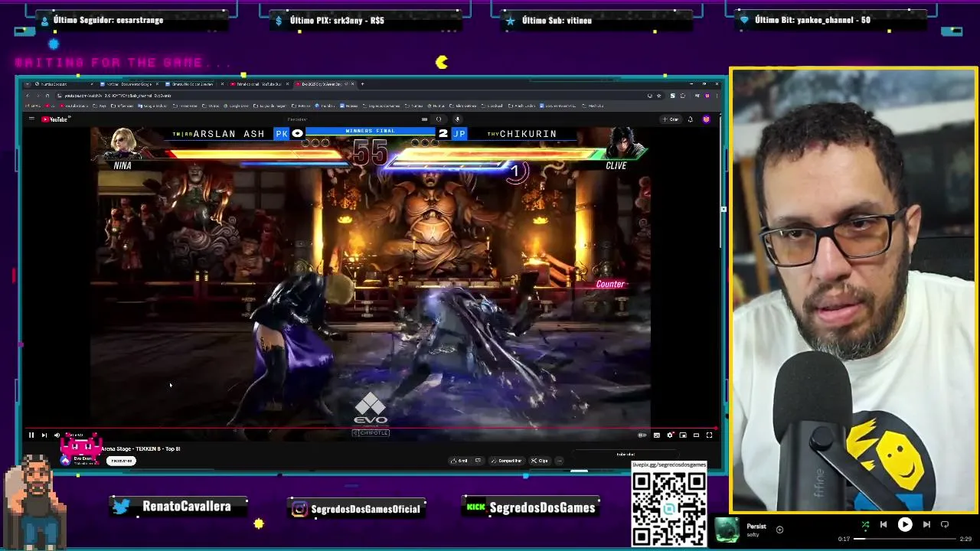
Task: Open YouTube player settings gear
Action: click(670, 435)
